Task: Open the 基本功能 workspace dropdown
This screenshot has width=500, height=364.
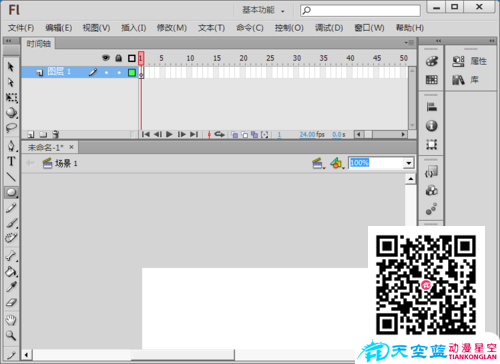Action: click(x=263, y=10)
